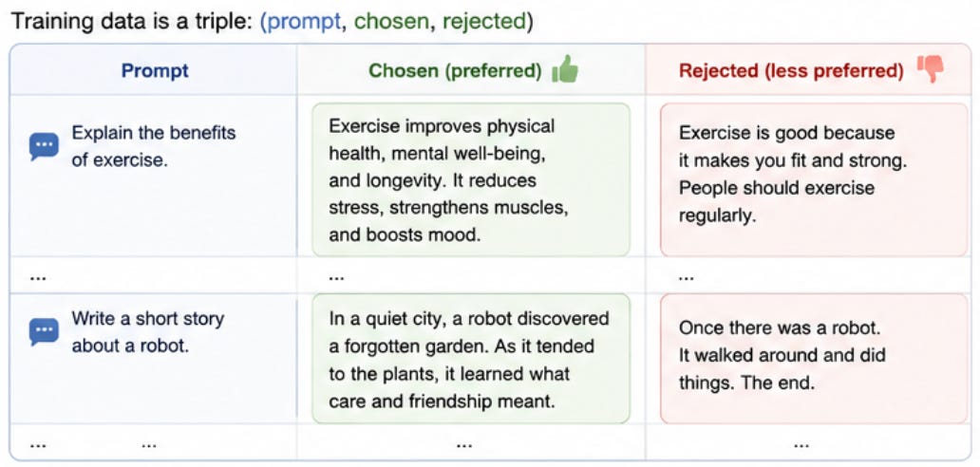Viewport: 980px width, 467px height.
Task: Click the ellipsis under first rejected response
Action: point(687,277)
